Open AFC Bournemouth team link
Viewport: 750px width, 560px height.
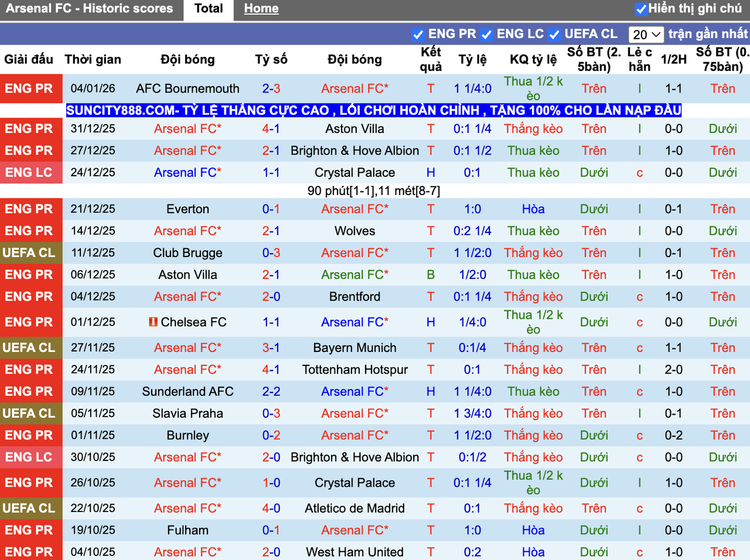pos(187,88)
